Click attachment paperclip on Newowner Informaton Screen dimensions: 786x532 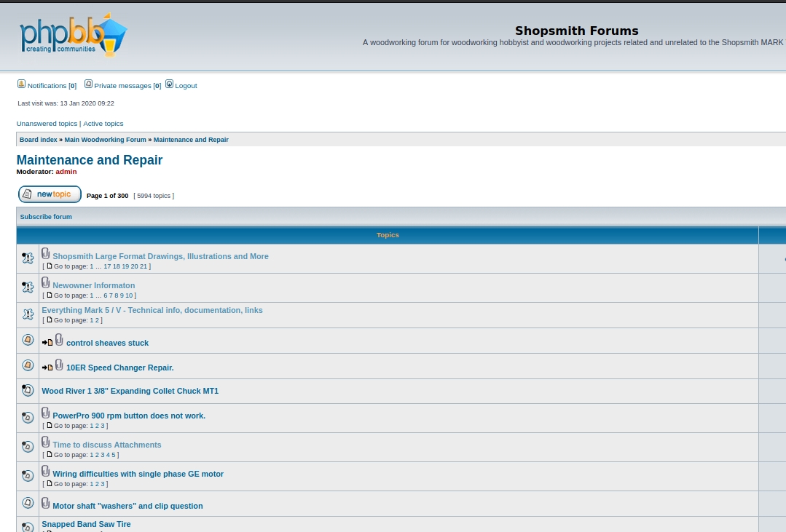(46, 282)
